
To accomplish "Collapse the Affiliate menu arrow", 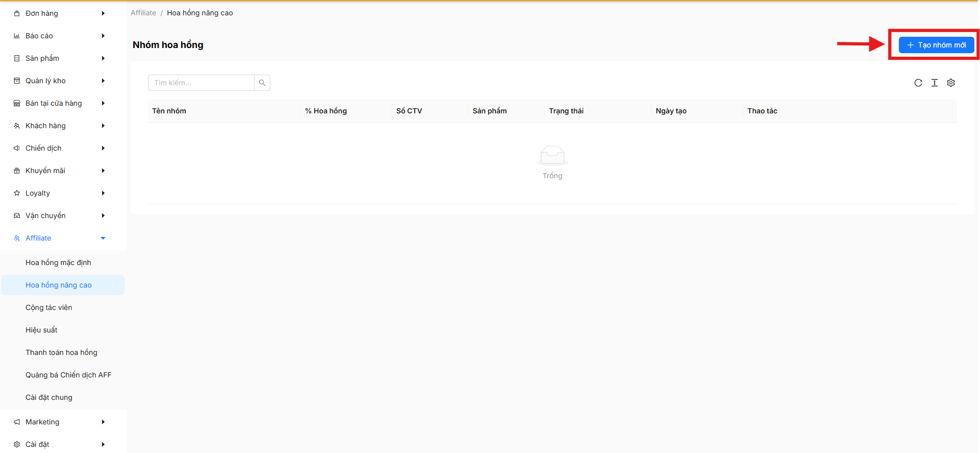I will [x=103, y=238].
